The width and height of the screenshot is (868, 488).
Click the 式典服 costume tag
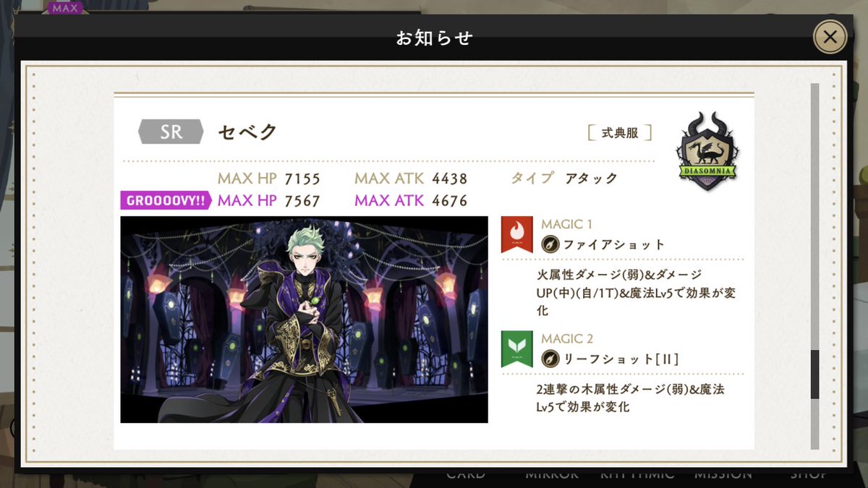point(620,133)
